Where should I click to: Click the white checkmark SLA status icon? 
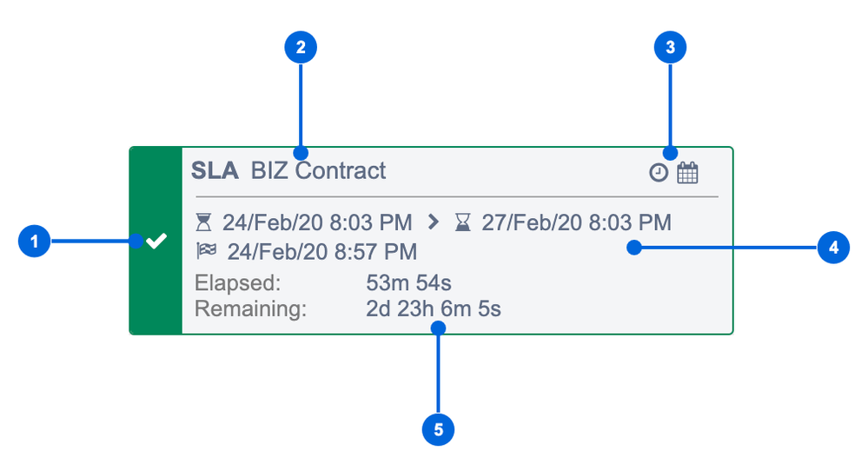pos(156,241)
